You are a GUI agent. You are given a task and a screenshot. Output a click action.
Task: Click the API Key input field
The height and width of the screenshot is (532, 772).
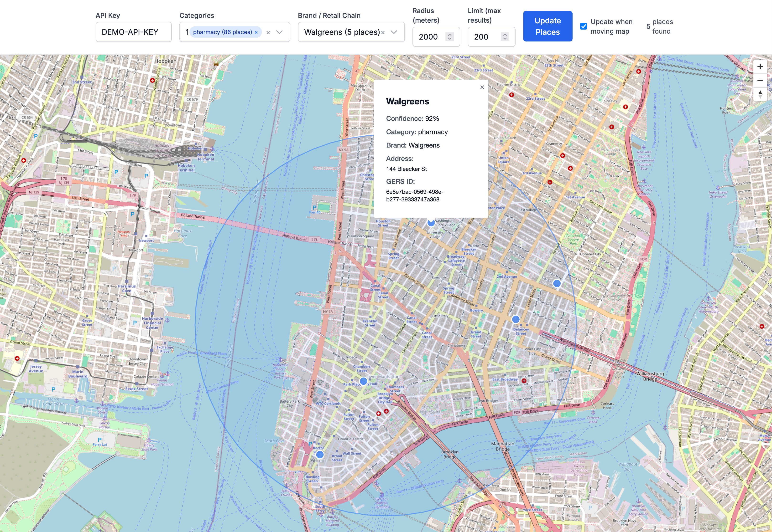point(133,32)
